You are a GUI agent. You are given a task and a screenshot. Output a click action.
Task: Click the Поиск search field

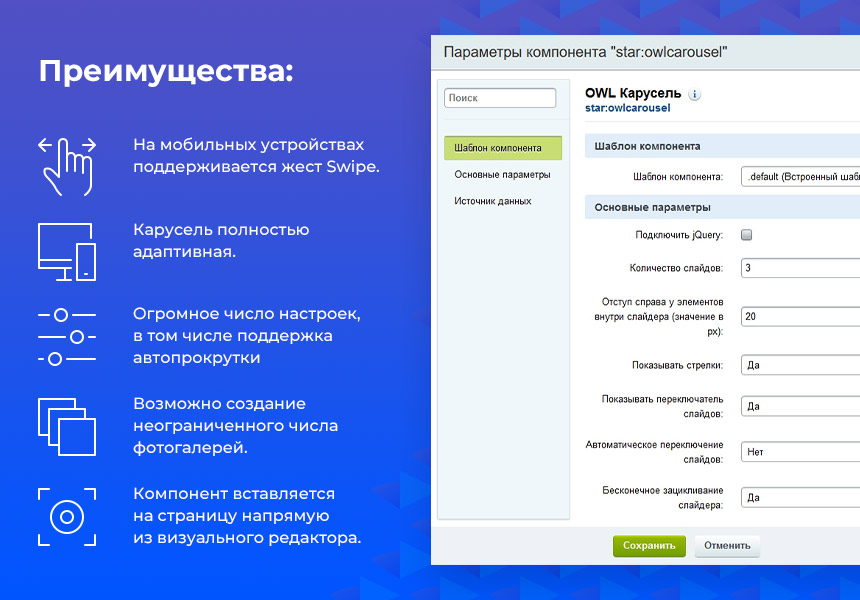point(500,98)
